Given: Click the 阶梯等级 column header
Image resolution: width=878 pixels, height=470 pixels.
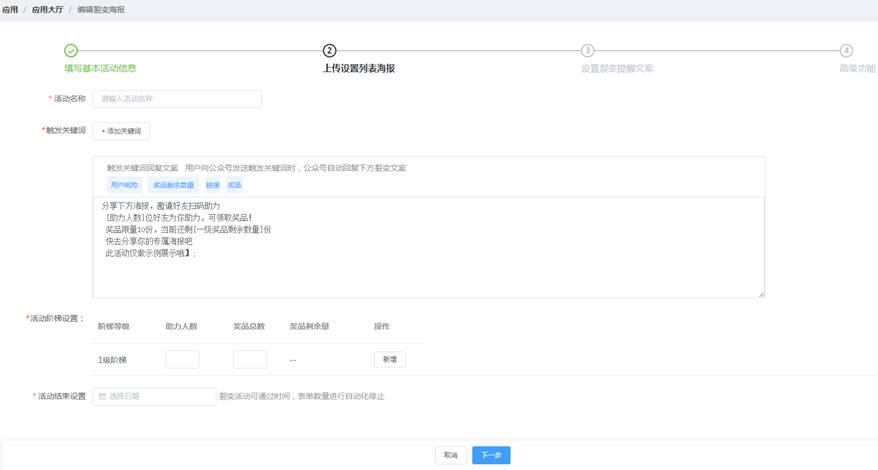Looking at the screenshot, I should 114,326.
